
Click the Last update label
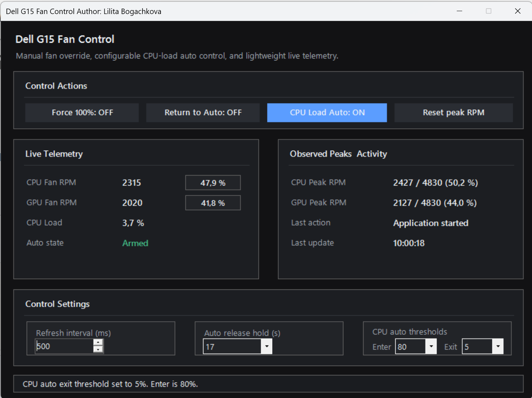click(x=312, y=243)
